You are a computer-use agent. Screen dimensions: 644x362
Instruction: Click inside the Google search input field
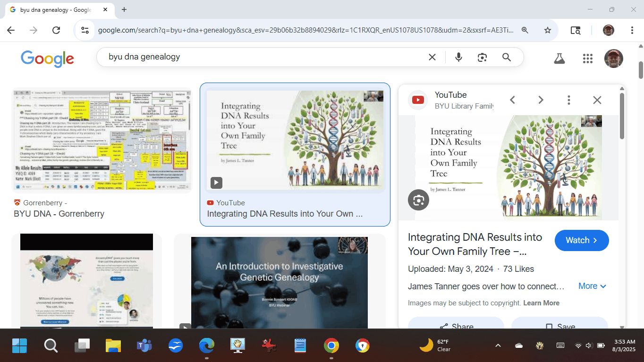click(x=260, y=57)
